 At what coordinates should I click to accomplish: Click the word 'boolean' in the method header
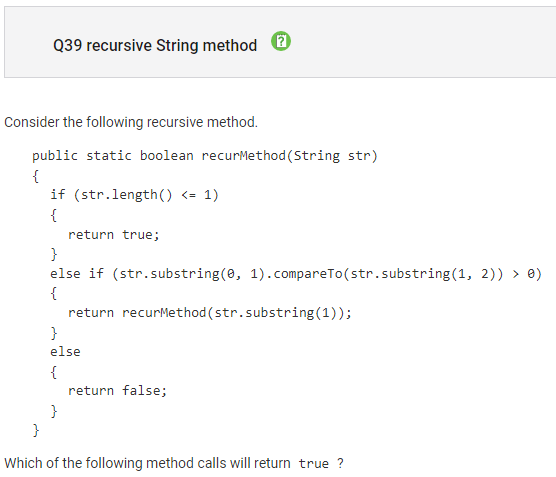pyautogui.click(x=167, y=156)
